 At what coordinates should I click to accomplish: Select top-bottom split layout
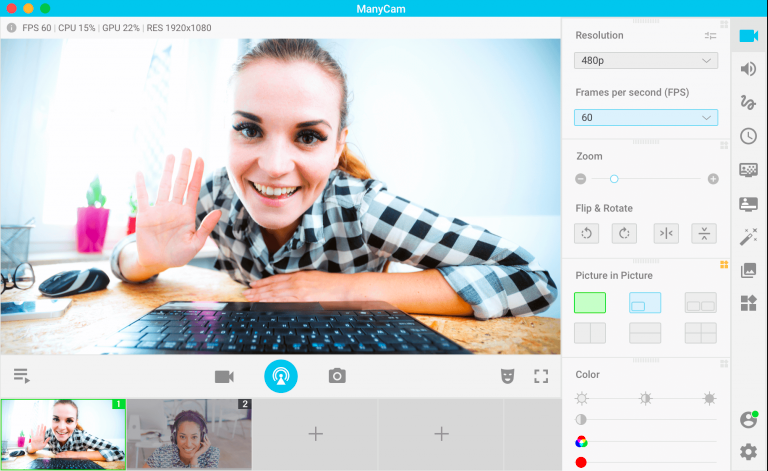[645, 333]
